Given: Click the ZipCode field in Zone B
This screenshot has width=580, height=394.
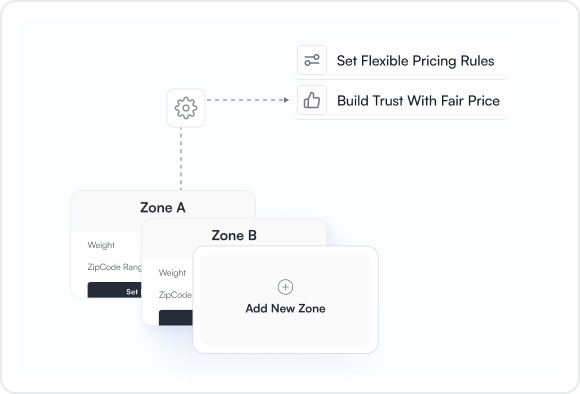Looking at the screenshot, I should pos(175,295).
